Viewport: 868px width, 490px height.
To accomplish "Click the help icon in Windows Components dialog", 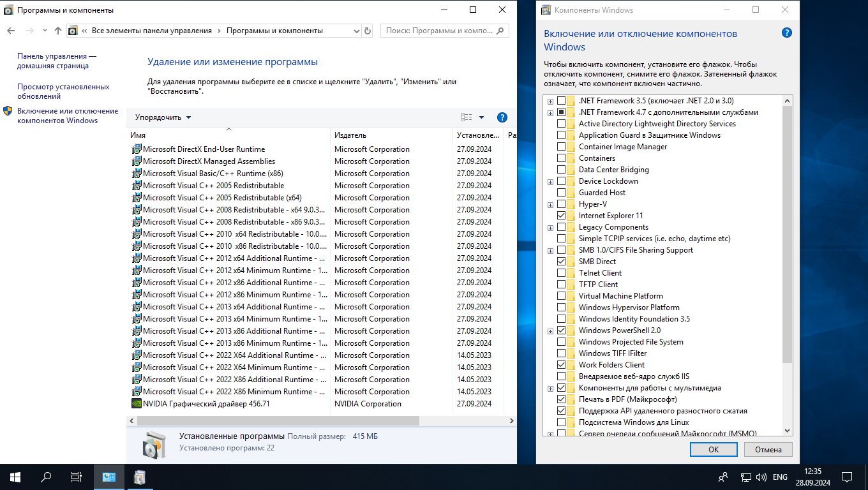I will tap(786, 33).
